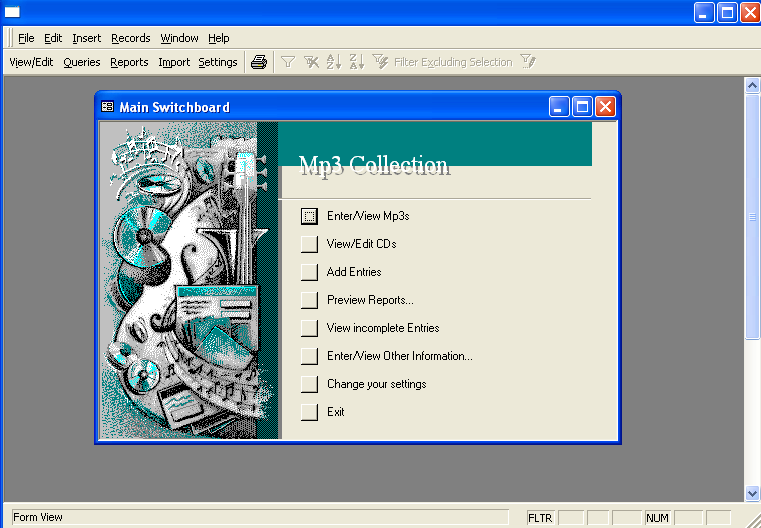761x528 pixels.
Task: Open the Settings toolbar menu
Action: tap(217, 62)
